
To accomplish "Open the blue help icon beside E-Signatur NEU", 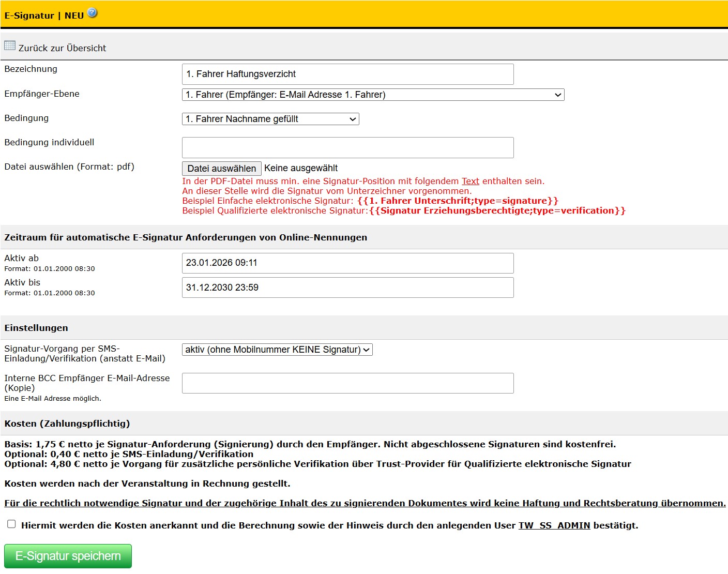I will pyautogui.click(x=92, y=13).
